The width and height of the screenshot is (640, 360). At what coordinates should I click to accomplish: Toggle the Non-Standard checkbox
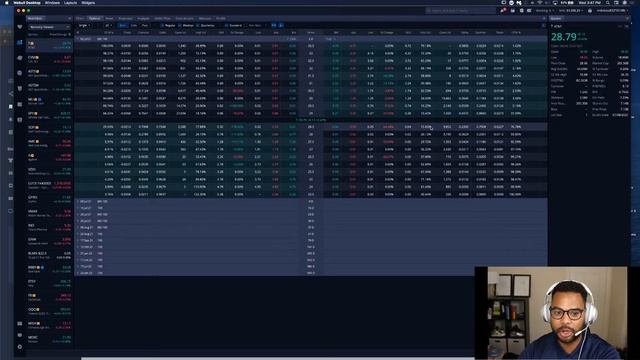[x=246, y=25]
